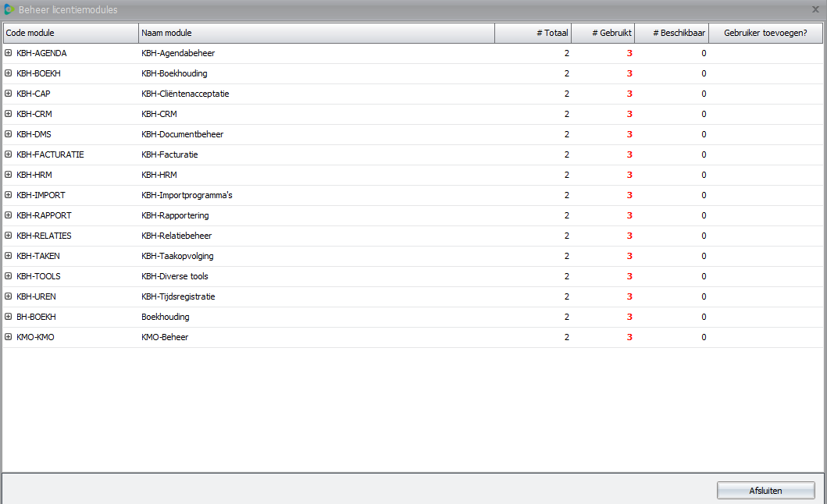Expand the KBH-CAP module row

pos(9,94)
